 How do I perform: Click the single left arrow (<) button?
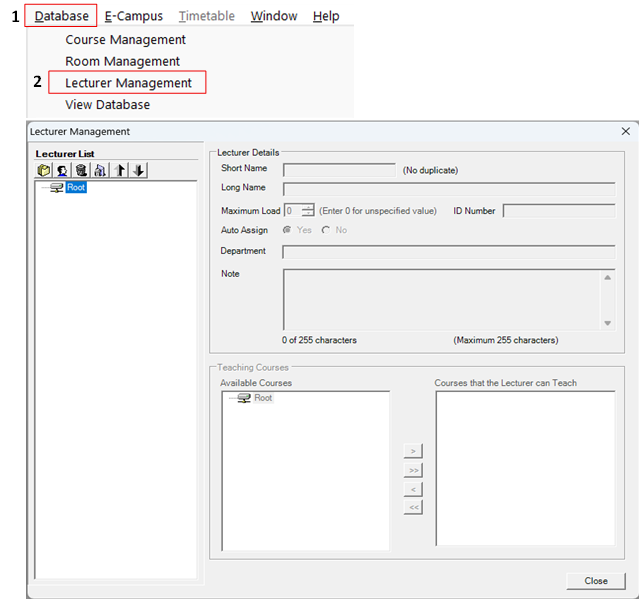click(413, 489)
